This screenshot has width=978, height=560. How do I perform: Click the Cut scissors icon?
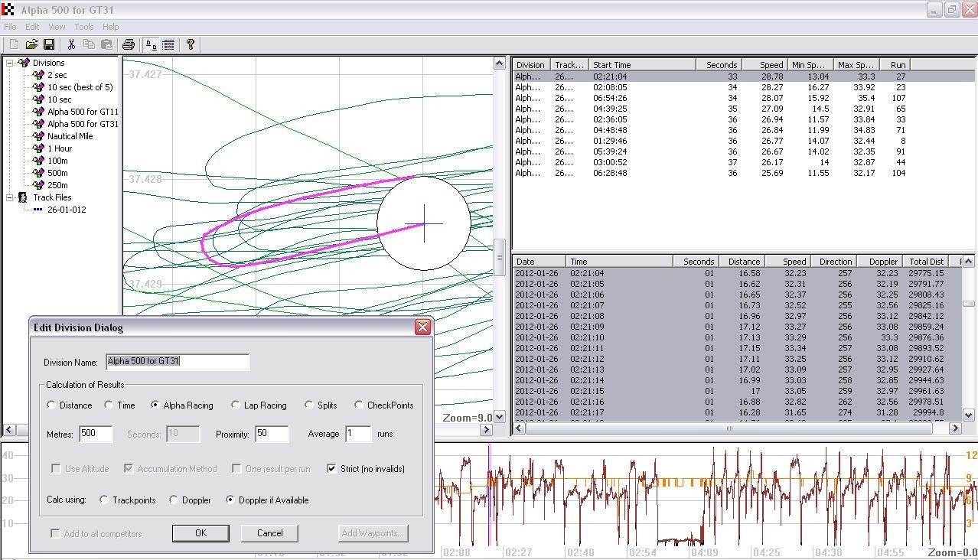tap(71, 45)
